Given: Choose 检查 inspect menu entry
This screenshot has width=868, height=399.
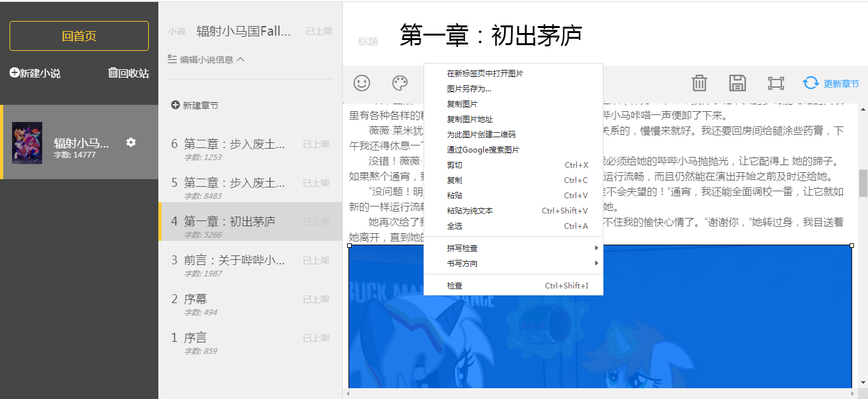Looking at the screenshot, I should click(x=513, y=286).
